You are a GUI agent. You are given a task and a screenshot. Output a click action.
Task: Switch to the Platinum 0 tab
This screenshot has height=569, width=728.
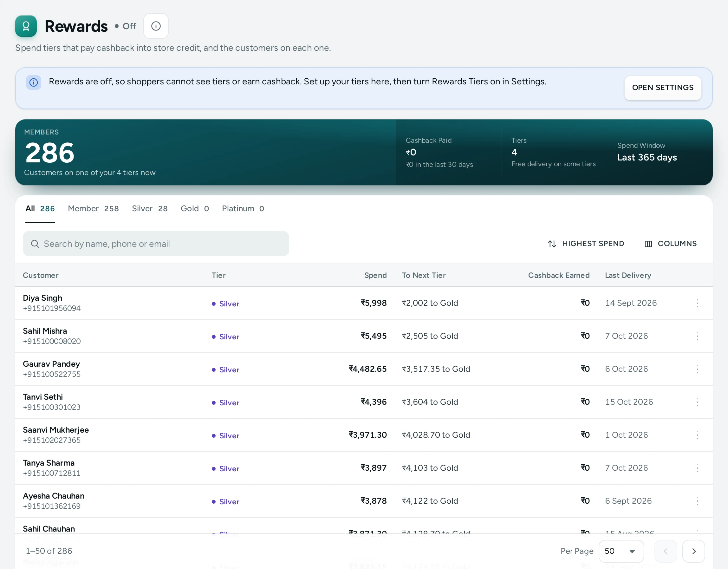[243, 209]
